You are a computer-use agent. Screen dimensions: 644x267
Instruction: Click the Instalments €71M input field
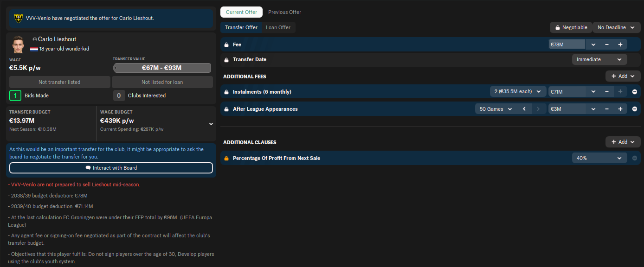(x=567, y=92)
